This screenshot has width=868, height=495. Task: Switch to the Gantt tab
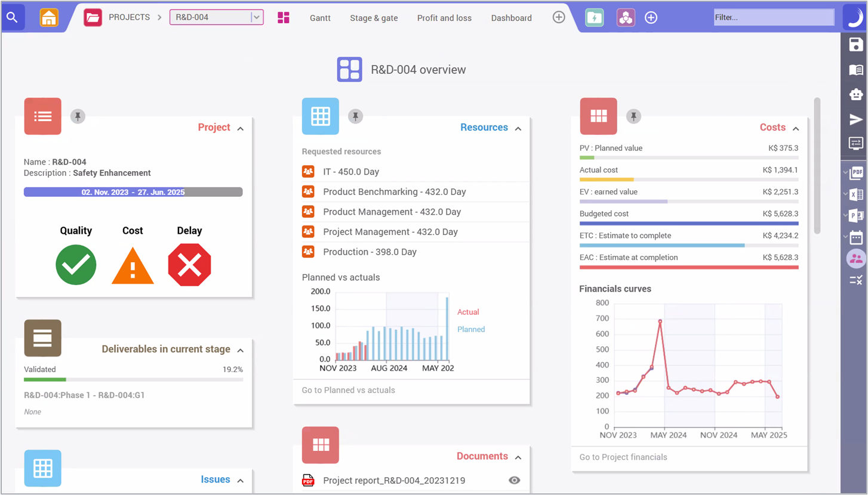(320, 18)
